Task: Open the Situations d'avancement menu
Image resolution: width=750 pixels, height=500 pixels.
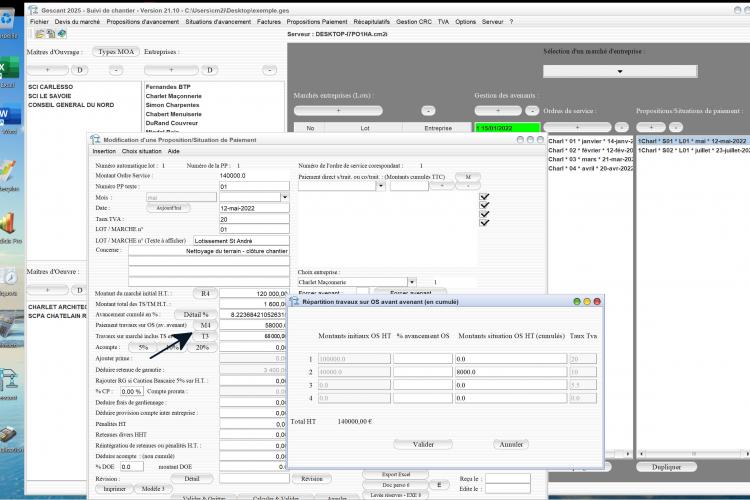Action: [218, 22]
